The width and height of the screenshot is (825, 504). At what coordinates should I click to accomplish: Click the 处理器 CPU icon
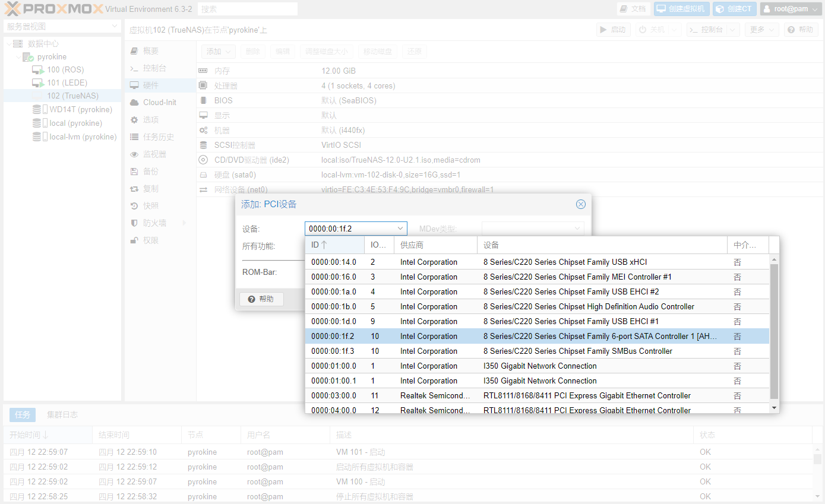[x=203, y=85]
